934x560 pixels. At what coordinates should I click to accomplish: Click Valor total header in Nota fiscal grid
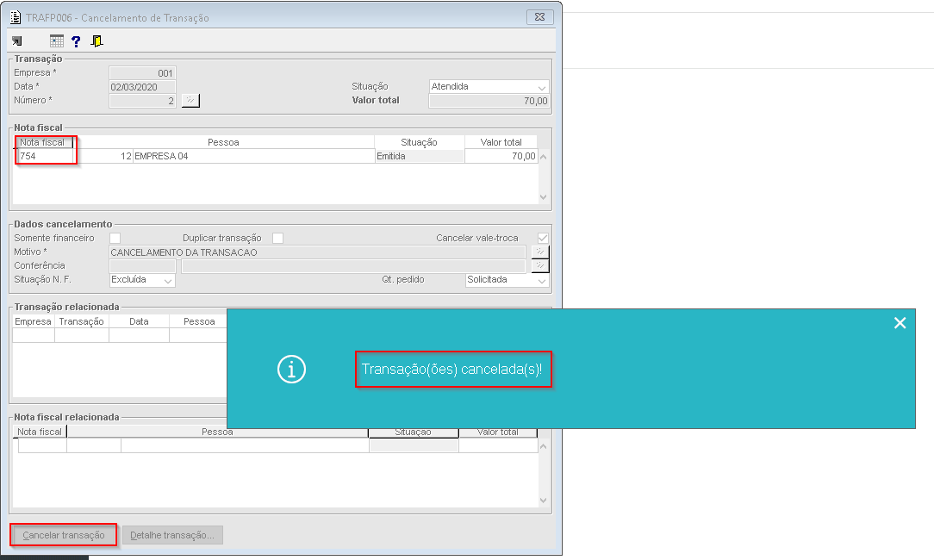[x=501, y=142]
